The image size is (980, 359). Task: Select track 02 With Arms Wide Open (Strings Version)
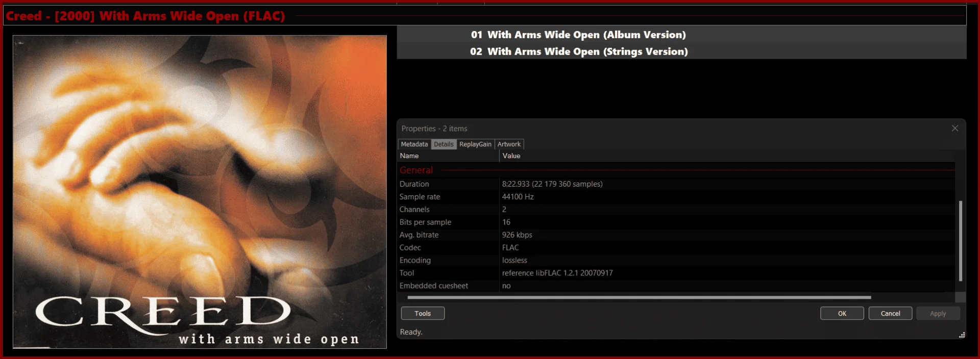click(681, 52)
